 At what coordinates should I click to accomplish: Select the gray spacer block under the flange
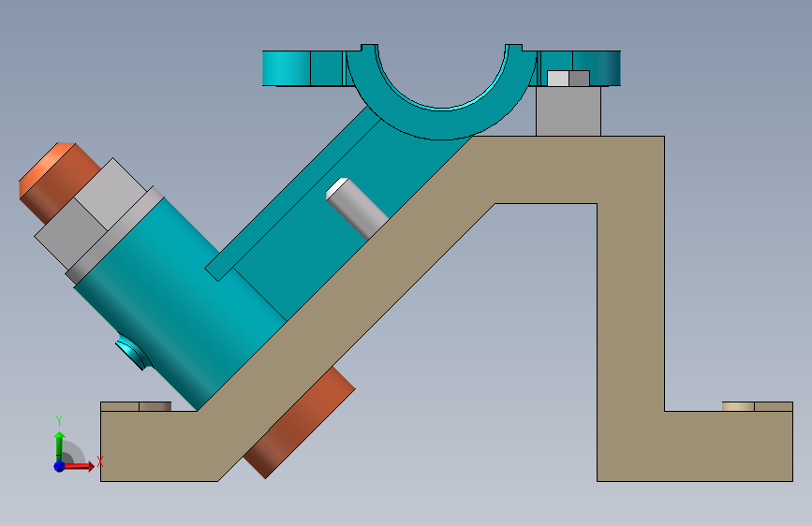pos(568,111)
